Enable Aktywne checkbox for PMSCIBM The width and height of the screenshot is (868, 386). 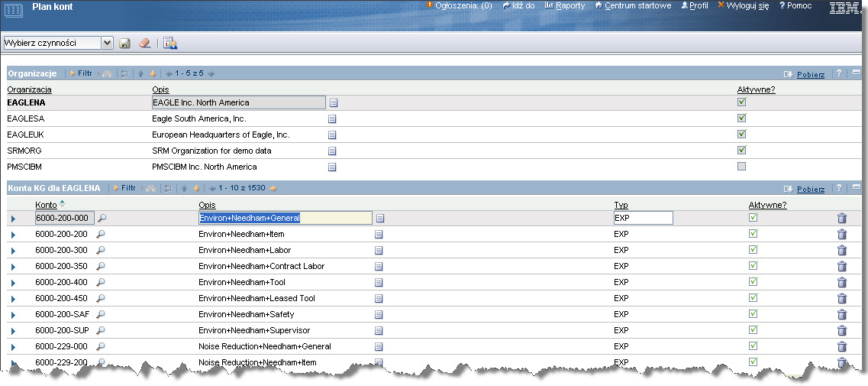pyautogui.click(x=742, y=167)
